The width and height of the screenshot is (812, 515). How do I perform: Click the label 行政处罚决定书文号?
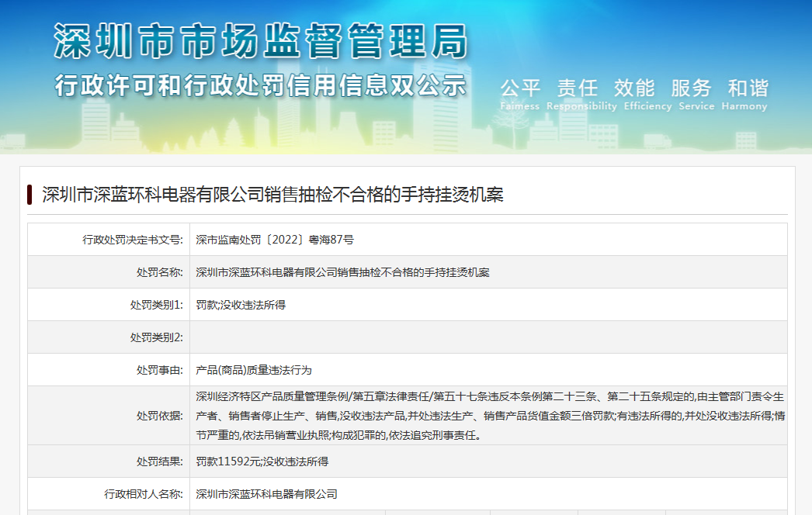(x=133, y=240)
